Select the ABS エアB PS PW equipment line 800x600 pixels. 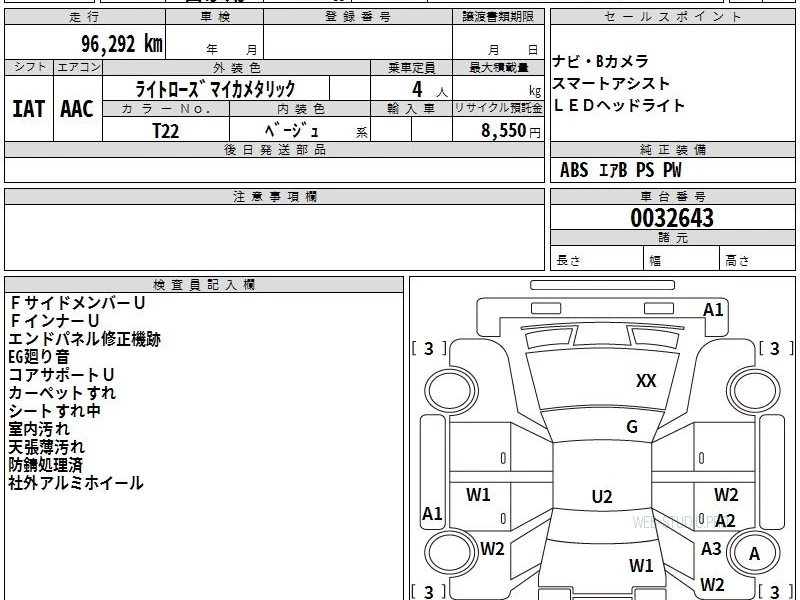click(620, 170)
